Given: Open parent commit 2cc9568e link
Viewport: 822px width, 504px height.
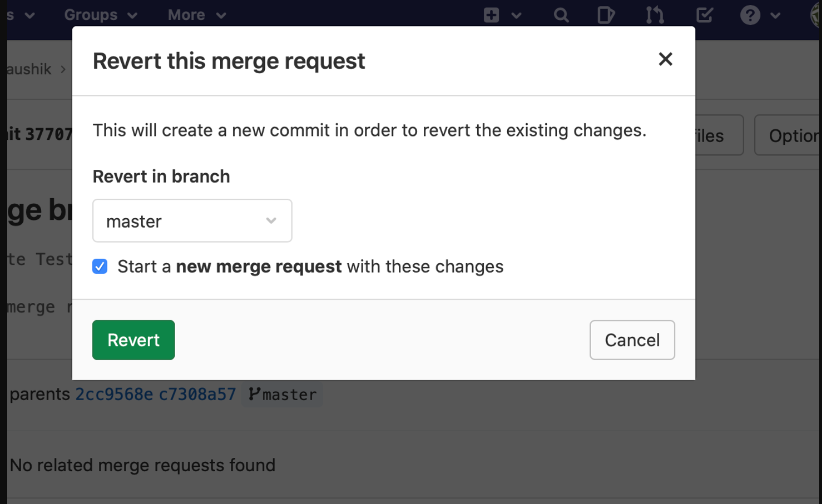Looking at the screenshot, I should pos(114,394).
